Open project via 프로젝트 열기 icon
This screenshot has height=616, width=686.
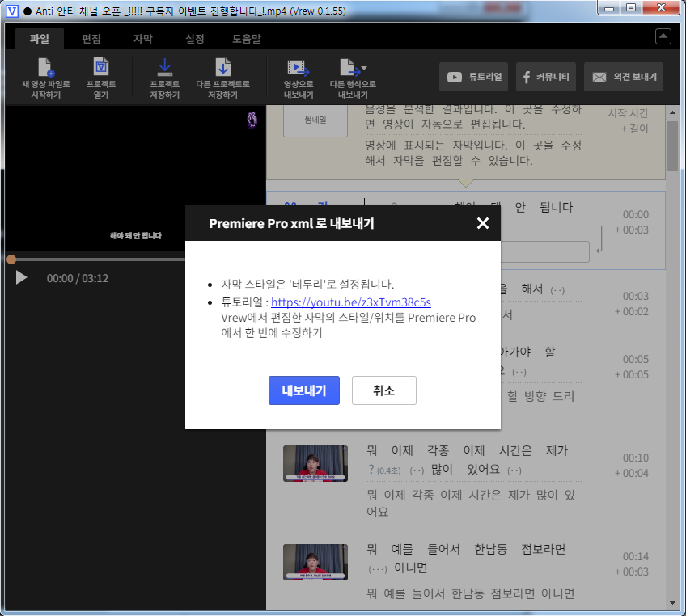click(101, 78)
